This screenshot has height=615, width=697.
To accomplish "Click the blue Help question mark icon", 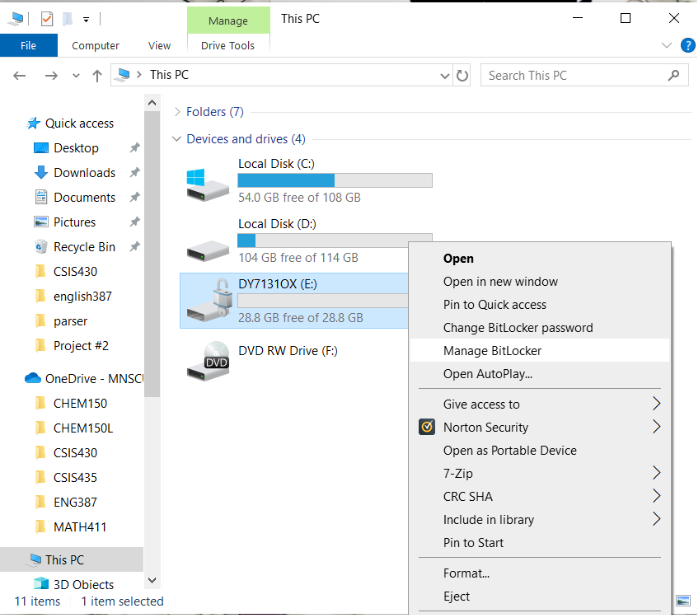I will coord(687,45).
